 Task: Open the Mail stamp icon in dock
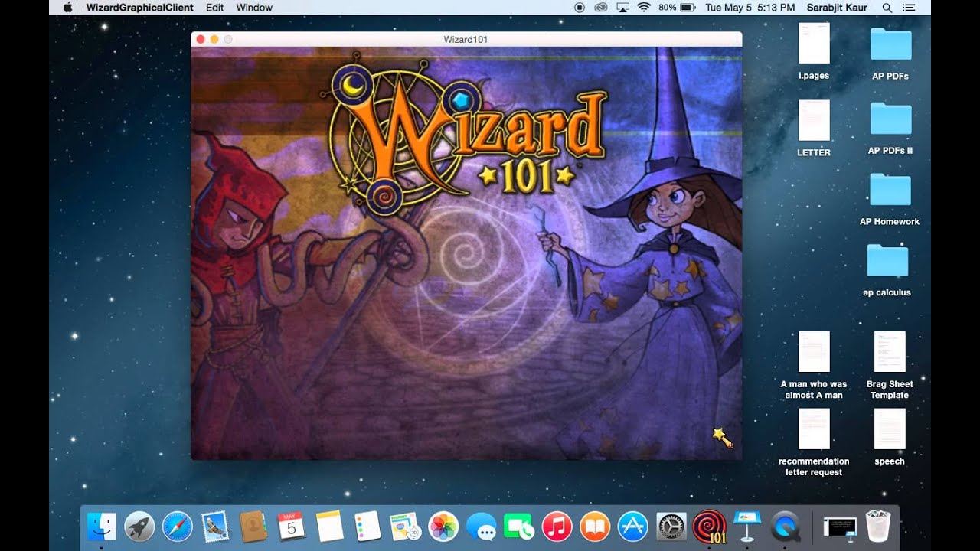coord(215,527)
